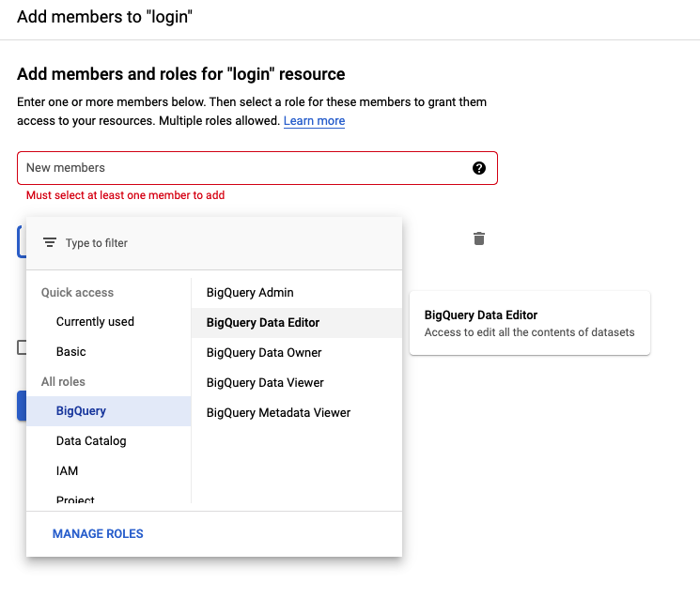The image size is (700, 599).
Task: Select the BigQuery category
Action: click(108, 411)
